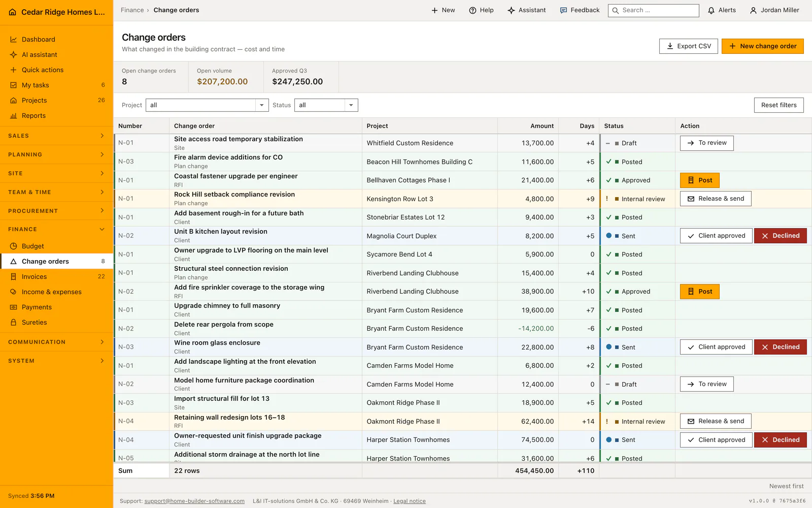
Task: Click the Finance breadcrumb
Action: pos(132,10)
